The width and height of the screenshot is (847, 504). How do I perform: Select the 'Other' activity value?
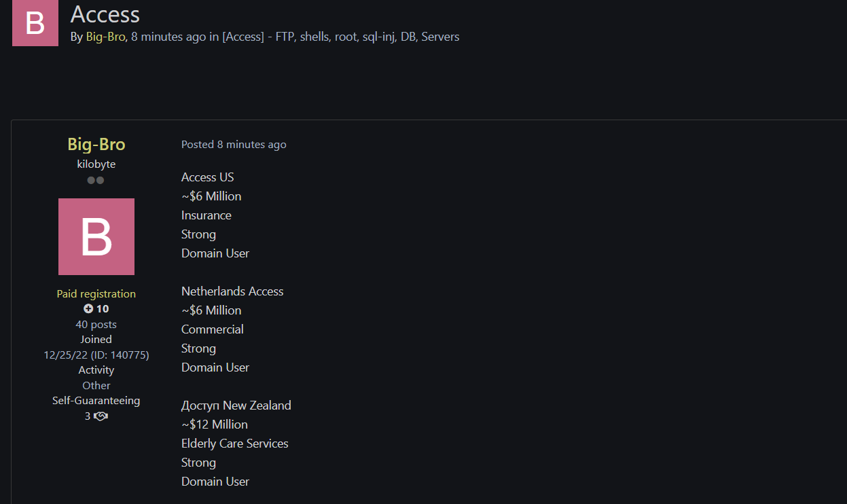pos(96,385)
